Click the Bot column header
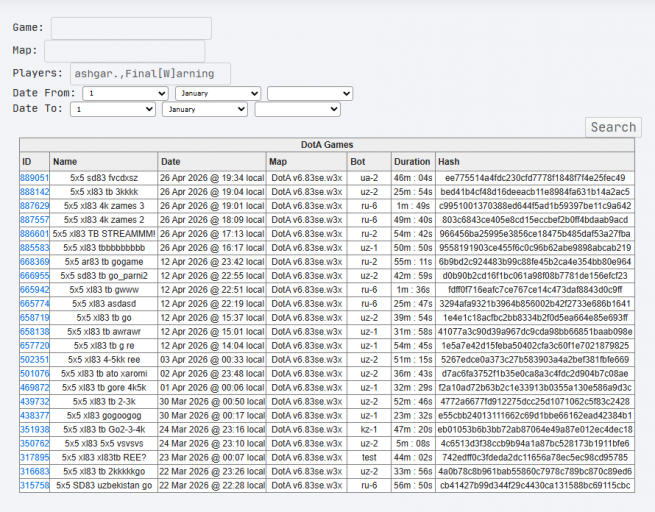The width and height of the screenshot is (655, 512). click(x=369, y=162)
